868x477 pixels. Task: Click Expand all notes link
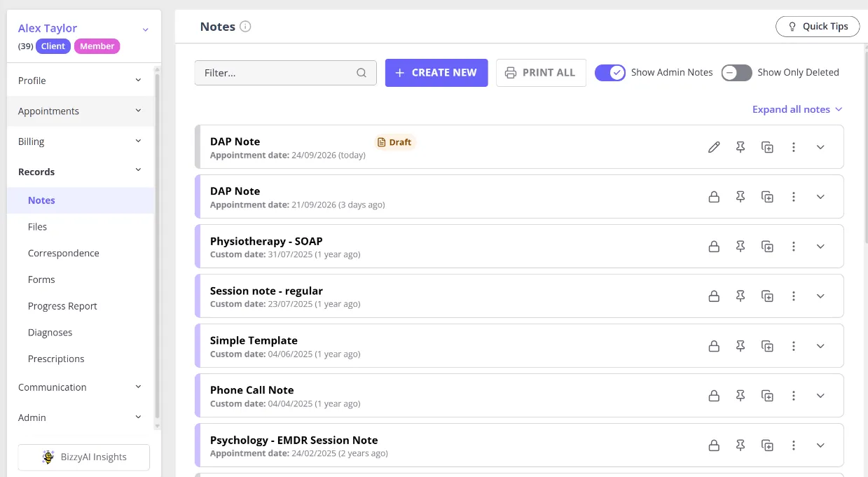[x=797, y=109]
